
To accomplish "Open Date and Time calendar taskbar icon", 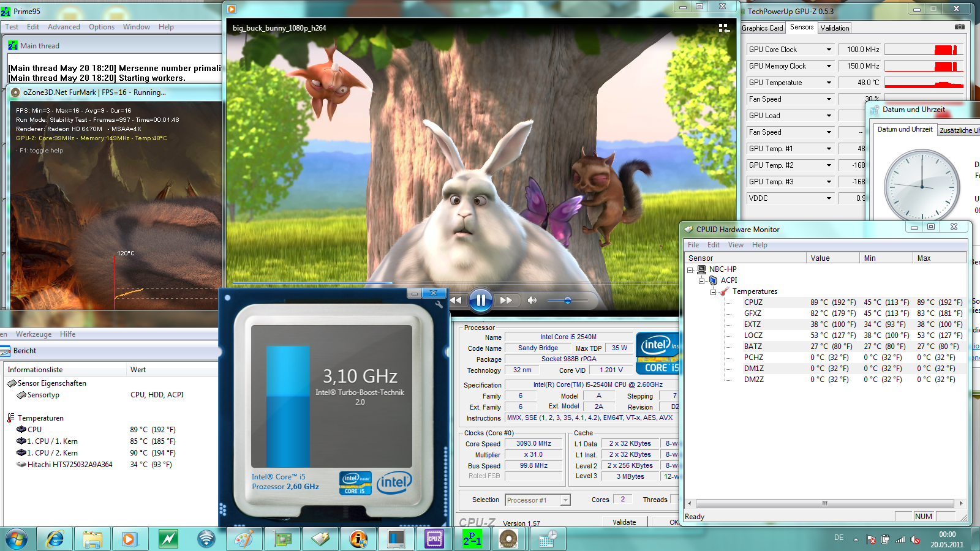I will [x=547, y=539].
